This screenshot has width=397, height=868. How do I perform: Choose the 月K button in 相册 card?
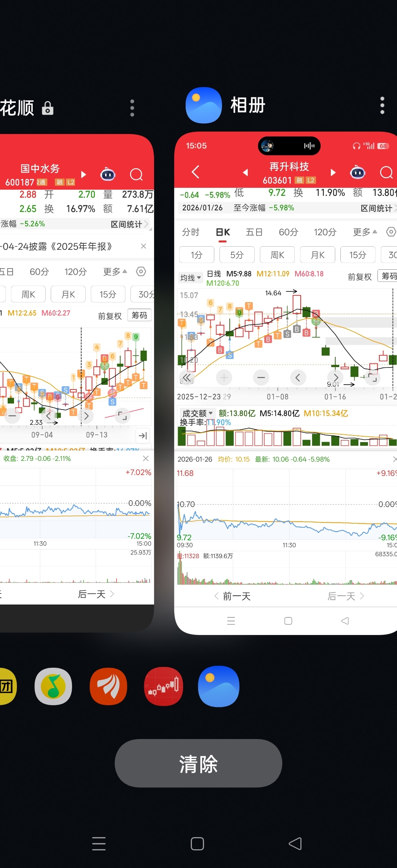pyautogui.click(x=318, y=255)
